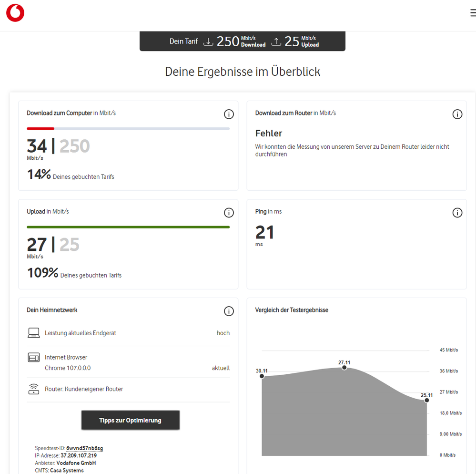The width and height of the screenshot is (476, 474).
Task: Click the upload arrow icon in tariff bar
Action: pos(276,41)
